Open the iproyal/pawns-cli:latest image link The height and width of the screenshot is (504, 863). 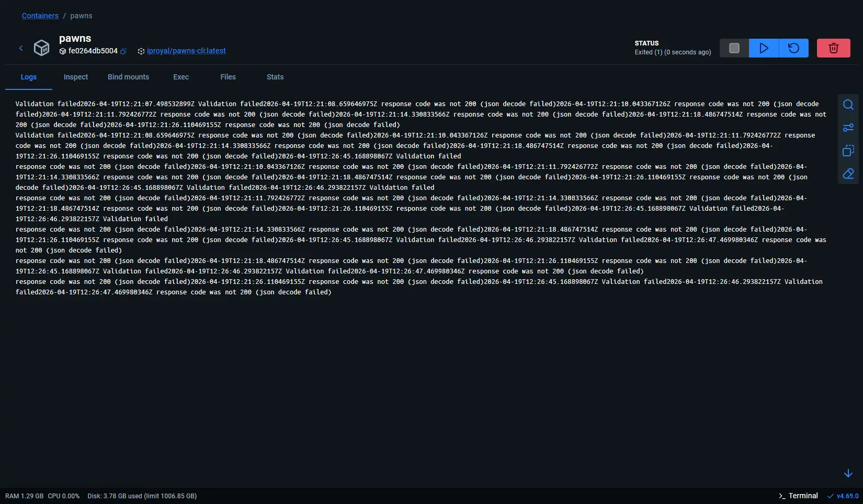coord(186,51)
